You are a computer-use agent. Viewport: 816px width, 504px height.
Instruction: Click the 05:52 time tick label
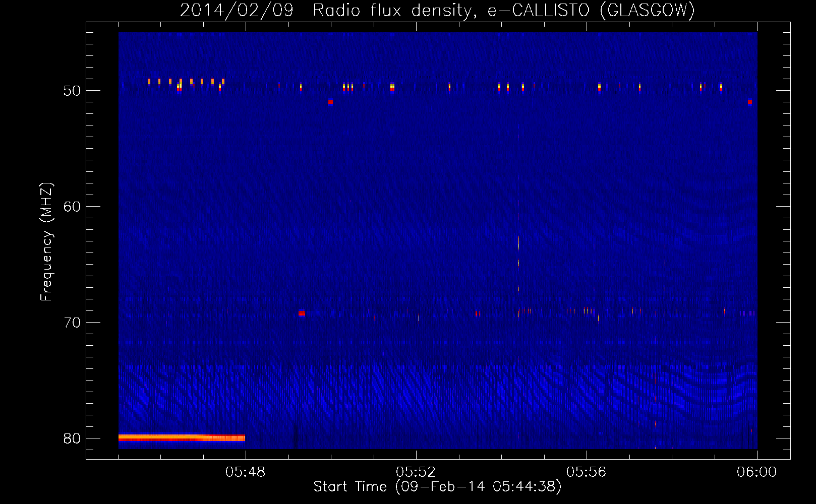click(416, 472)
